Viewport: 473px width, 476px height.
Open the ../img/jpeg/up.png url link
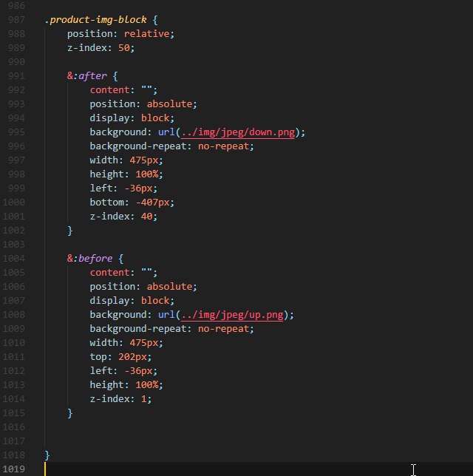[232, 315]
